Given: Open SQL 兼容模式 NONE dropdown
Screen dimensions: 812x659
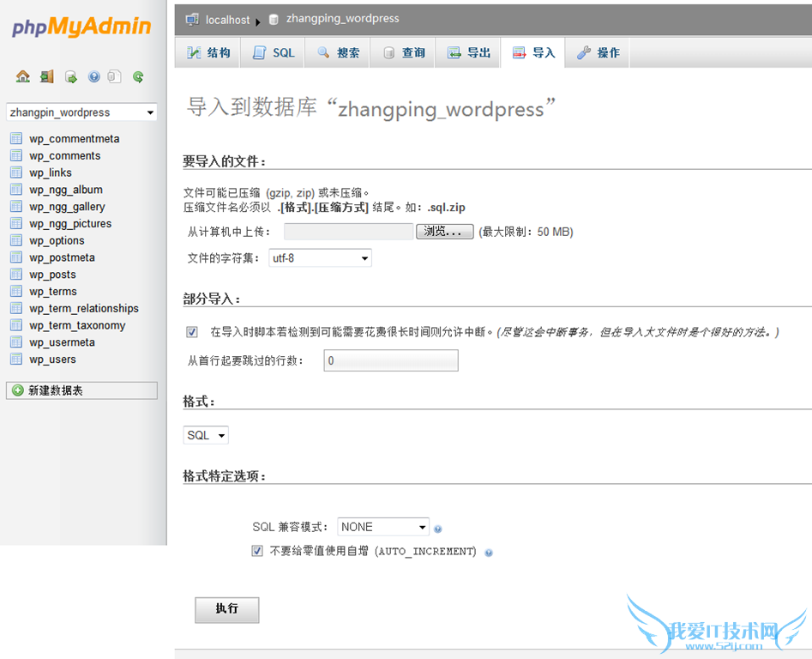Looking at the screenshot, I should tap(382, 527).
